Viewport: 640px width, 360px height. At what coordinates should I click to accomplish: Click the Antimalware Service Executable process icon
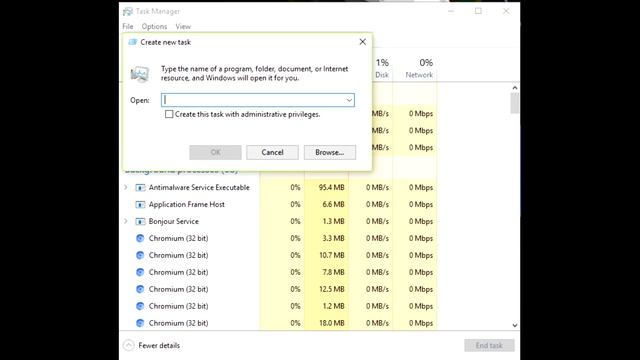(x=140, y=188)
